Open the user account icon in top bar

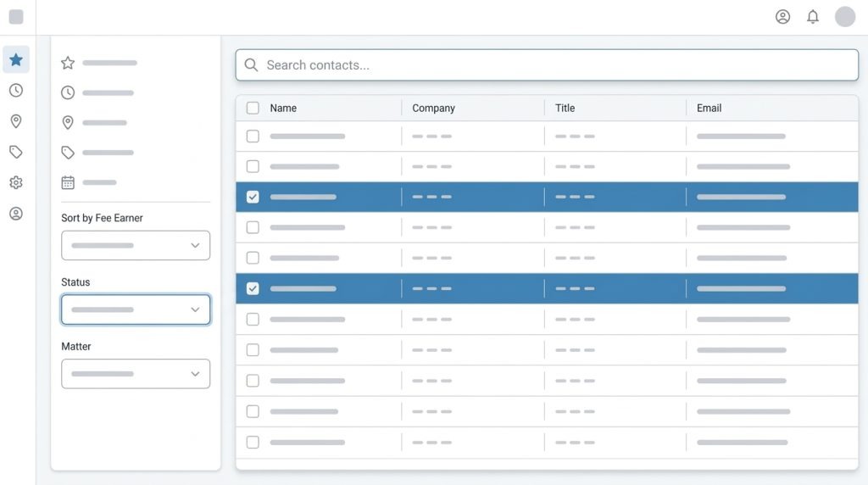pos(782,17)
